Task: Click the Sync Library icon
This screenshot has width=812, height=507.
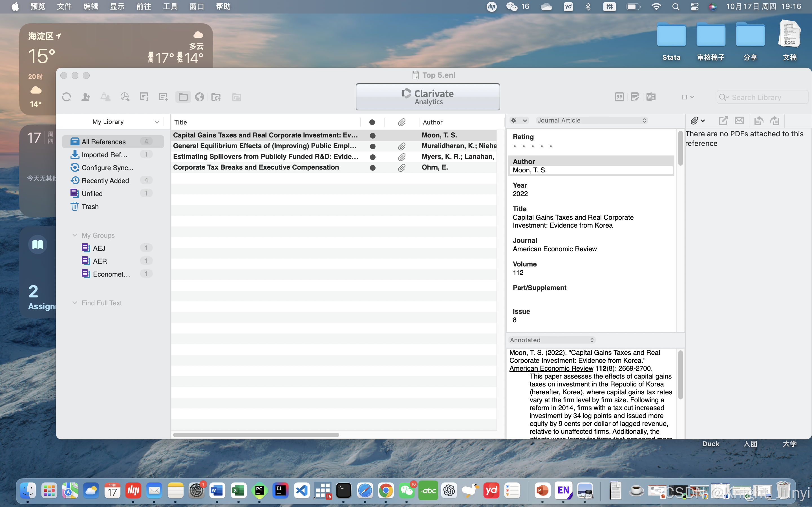Action: pos(67,97)
